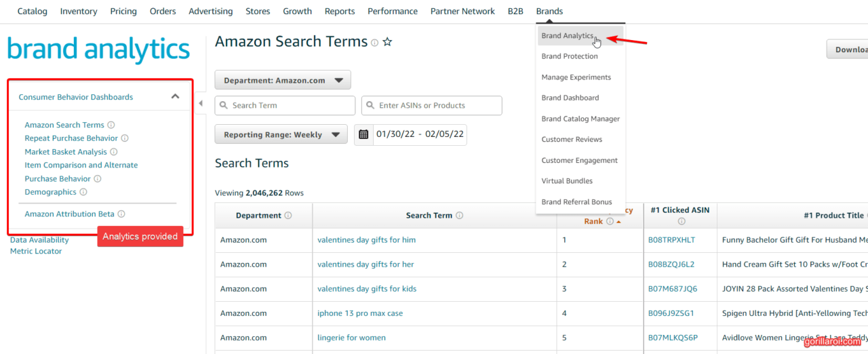Click info icon next to Repeat Purchase Behavior
Viewport: 868px width, 354px height.
(125, 138)
